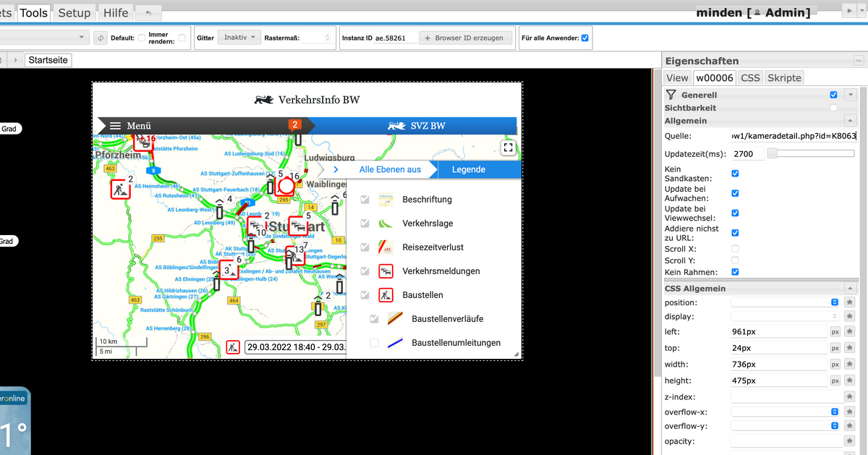Click the Instanz ID input field
The width and height of the screenshot is (868, 455).
click(395, 38)
